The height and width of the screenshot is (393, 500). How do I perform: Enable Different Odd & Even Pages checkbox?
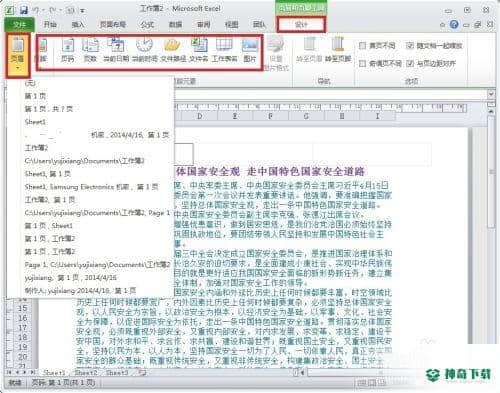coord(362,63)
